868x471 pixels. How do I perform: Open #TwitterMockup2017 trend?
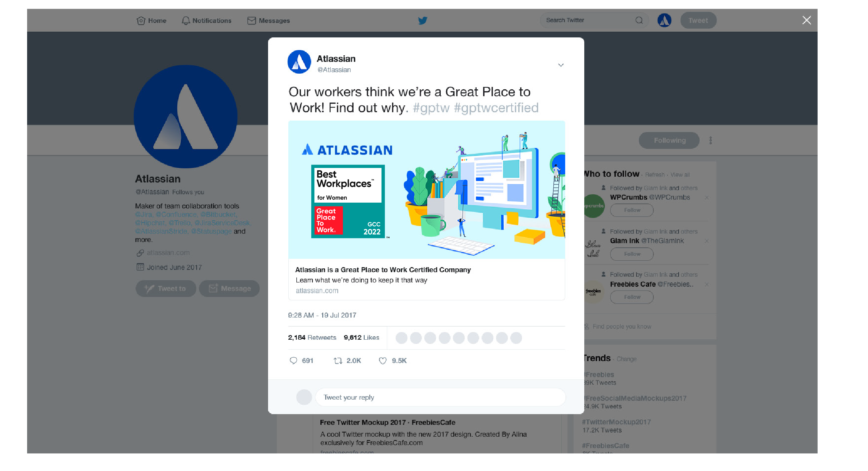[616, 422]
